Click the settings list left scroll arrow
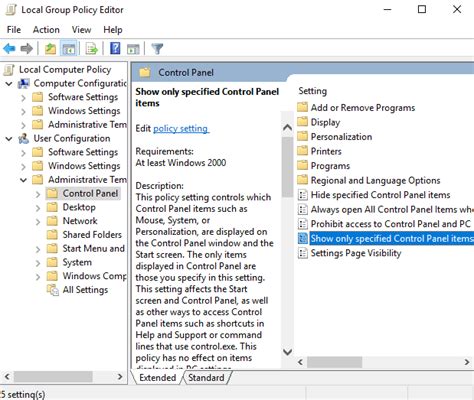This screenshot has height=400, width=474. click(x=300, y=362)
